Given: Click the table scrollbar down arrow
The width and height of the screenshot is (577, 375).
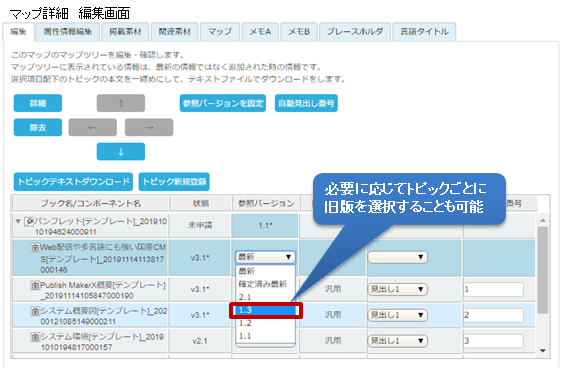Looking at the screenshot, I should (x=543, y=351).
